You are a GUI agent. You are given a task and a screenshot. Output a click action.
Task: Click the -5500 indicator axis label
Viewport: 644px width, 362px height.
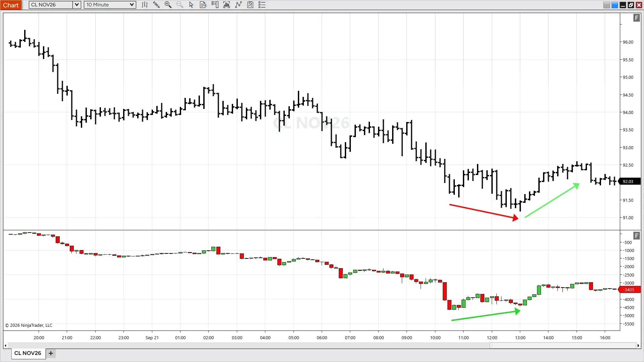pos(628,324)
